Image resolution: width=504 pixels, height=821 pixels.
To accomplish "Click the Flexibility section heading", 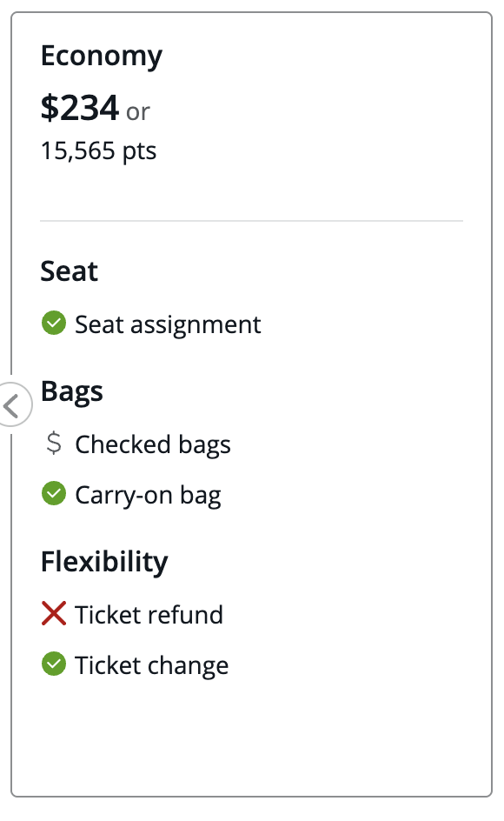I will pos(104,563).
